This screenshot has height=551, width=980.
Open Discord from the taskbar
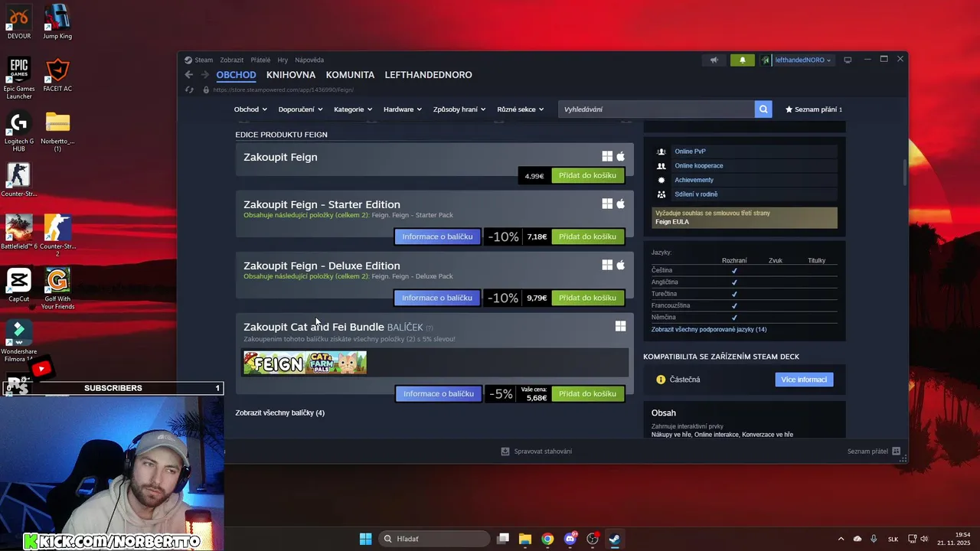pos(570,539)
